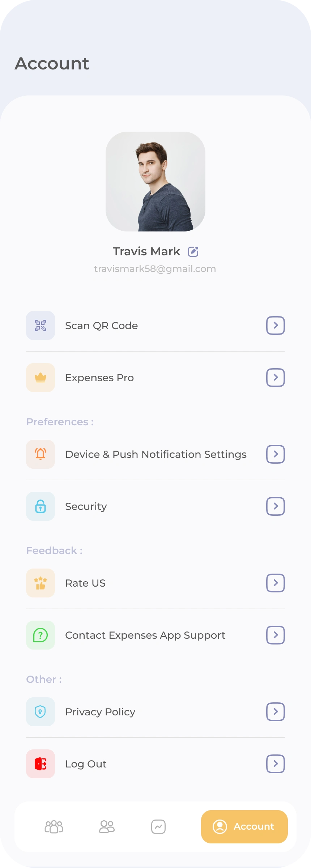This screenshot has width=311, height=868.
Task: Tap the Expenses Pro crown icon
Action: (41, 378)
